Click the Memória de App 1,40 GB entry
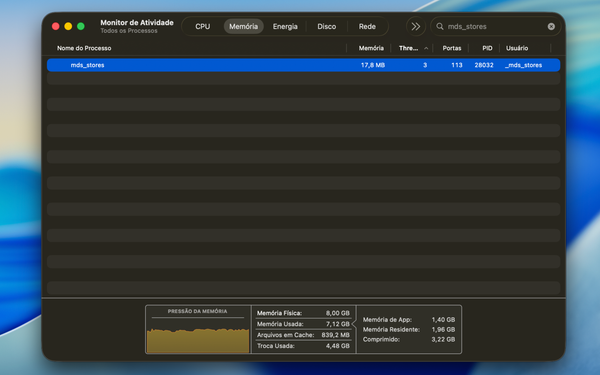This screenshot has height=375, width=600. pyautogui.click(x=409, y=320)
